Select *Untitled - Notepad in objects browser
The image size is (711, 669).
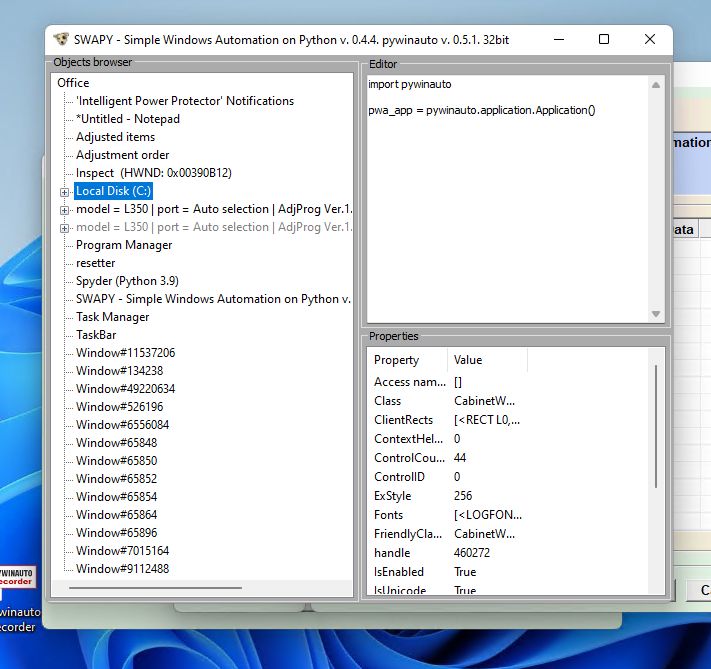point(128,119)
